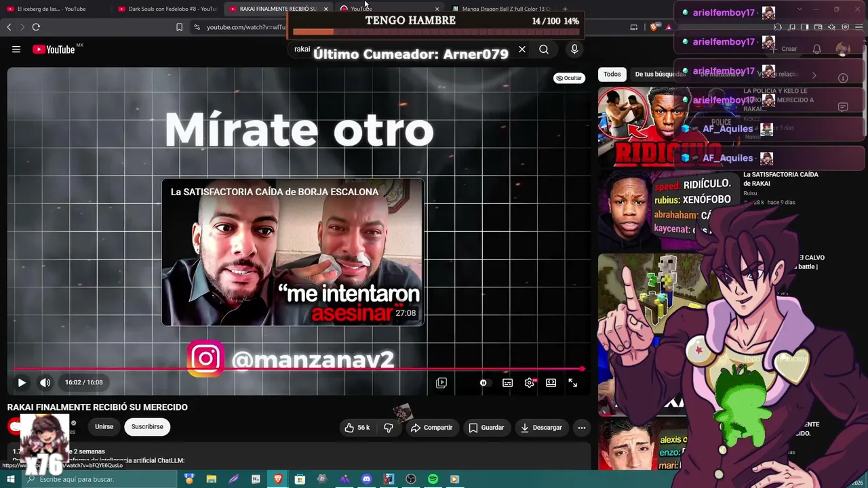Screen dimensions: 868x488
Task: Download the video with Descargar
Action: [x=541, y=428]
